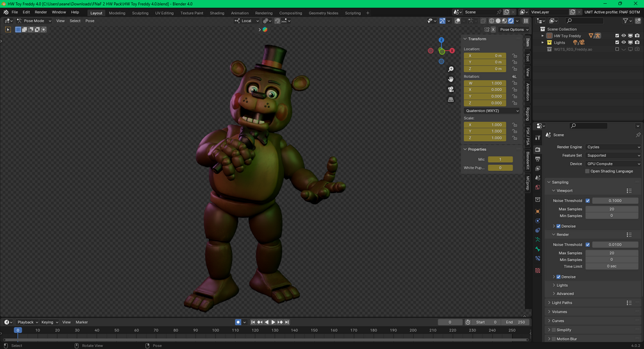644x349 pixels.
Task: Open the Tool properties tab icon
Action: tap(538, 138)
